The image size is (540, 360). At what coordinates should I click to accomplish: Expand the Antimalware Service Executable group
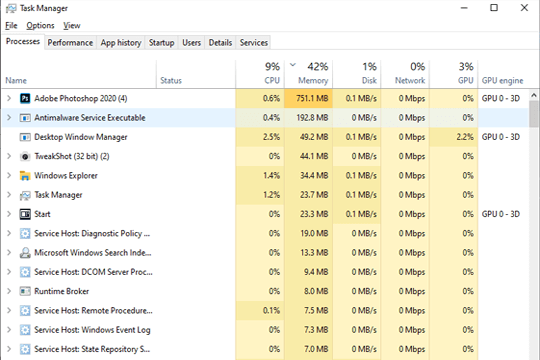tap(9, 118)
